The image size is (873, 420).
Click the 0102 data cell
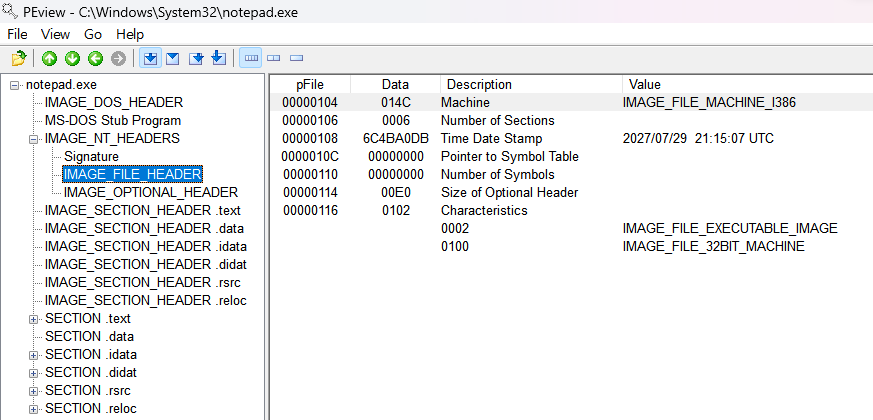tap(396, 211)
